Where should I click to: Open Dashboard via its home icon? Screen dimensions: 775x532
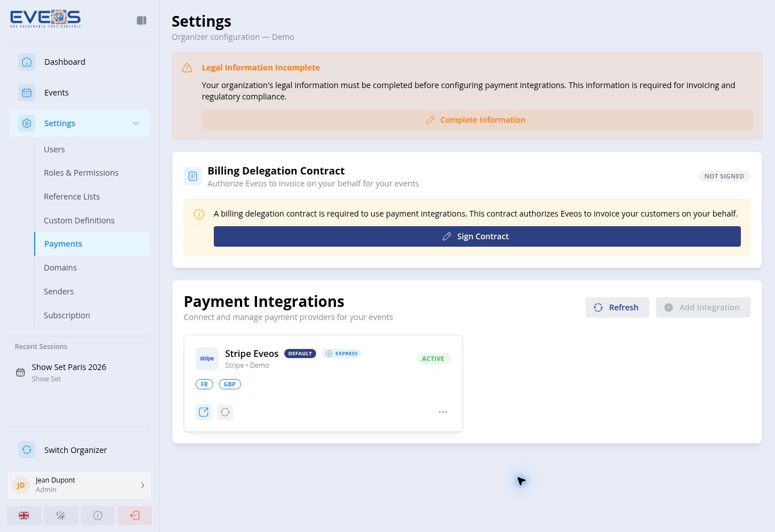[x=27, y=62]
